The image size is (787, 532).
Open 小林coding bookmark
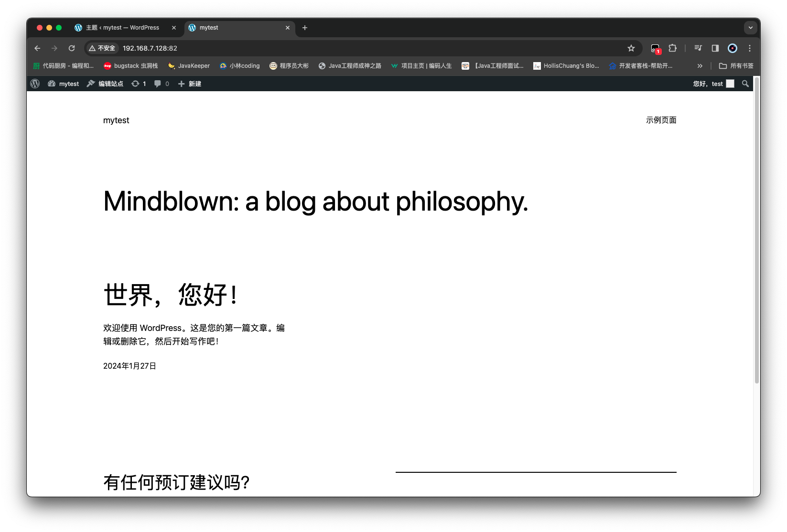[240, 66]
